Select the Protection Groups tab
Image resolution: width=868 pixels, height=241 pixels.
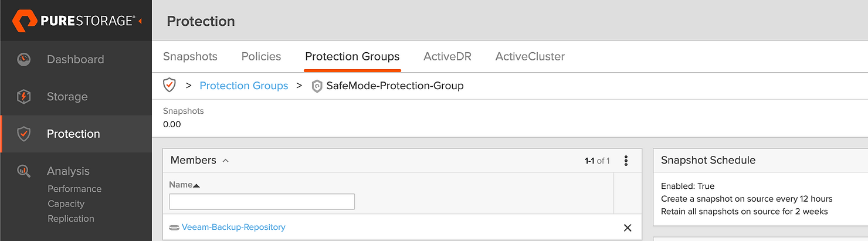click(352, 57)
